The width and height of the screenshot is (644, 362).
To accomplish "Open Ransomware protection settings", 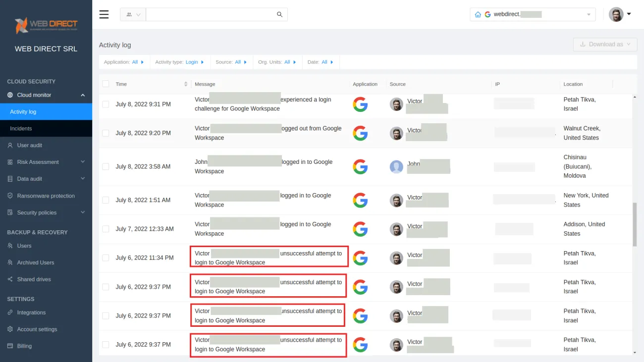I will [x=45, y=196].
